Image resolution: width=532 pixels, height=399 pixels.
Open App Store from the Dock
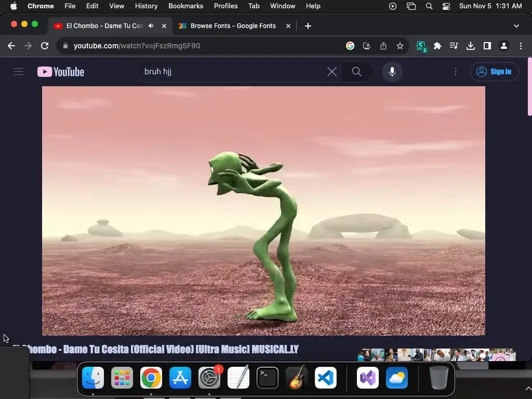coord(180,378)
